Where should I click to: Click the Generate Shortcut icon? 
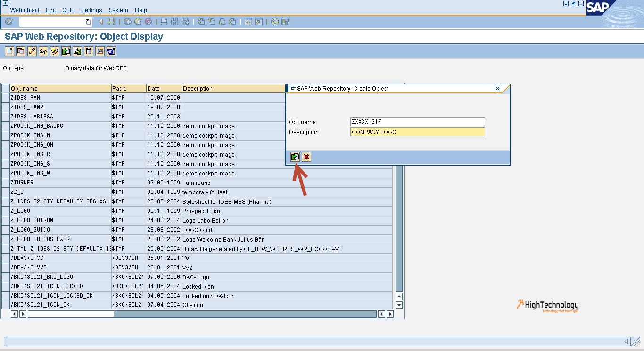pyautogui.click(x=259, y=22)
